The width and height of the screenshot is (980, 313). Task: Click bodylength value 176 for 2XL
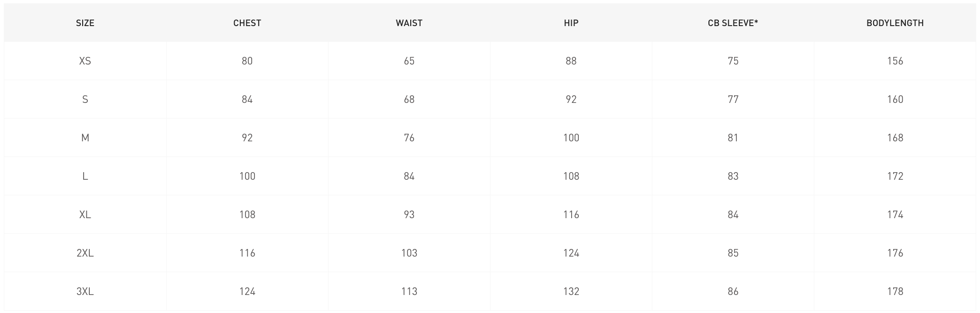pos(895,253)
